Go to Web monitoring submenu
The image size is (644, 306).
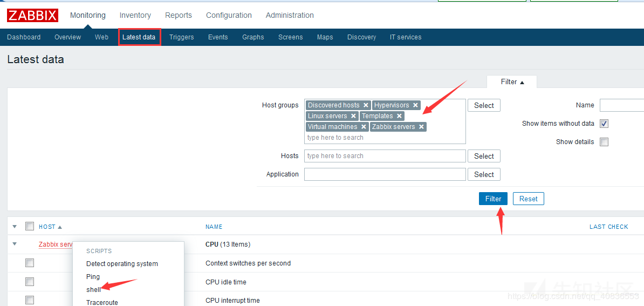(x=101, y=37)
